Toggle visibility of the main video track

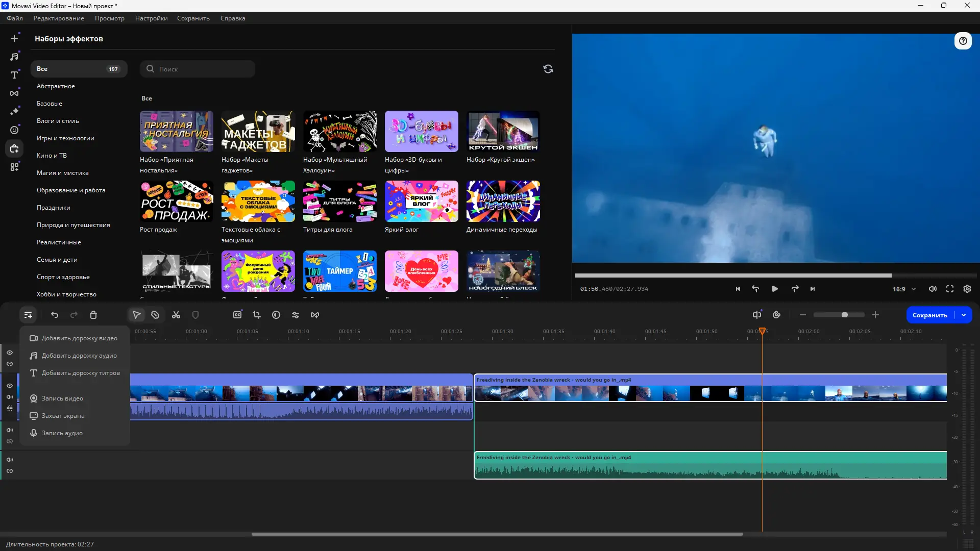click(10, 386)
